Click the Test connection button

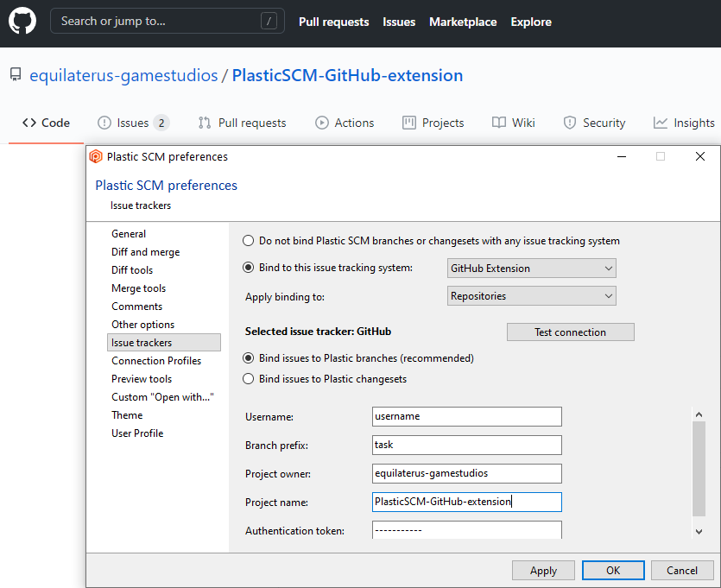(x=571, y=332)
